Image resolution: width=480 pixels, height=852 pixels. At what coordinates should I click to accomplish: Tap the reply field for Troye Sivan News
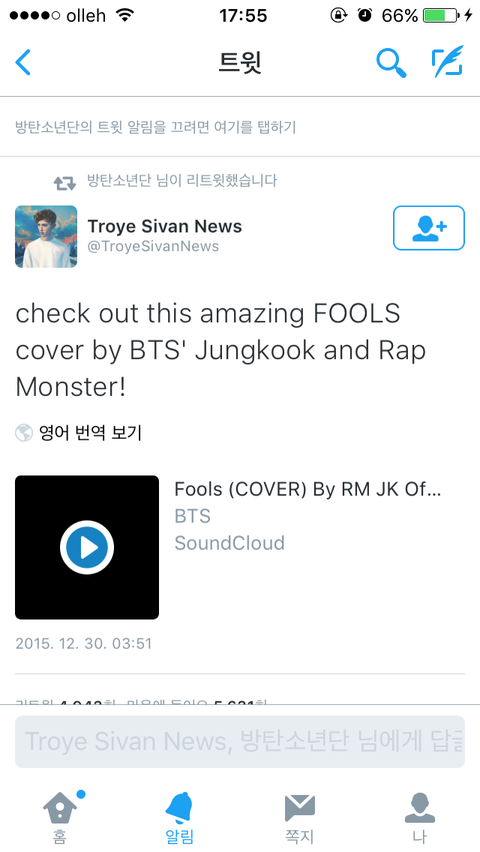240,742
